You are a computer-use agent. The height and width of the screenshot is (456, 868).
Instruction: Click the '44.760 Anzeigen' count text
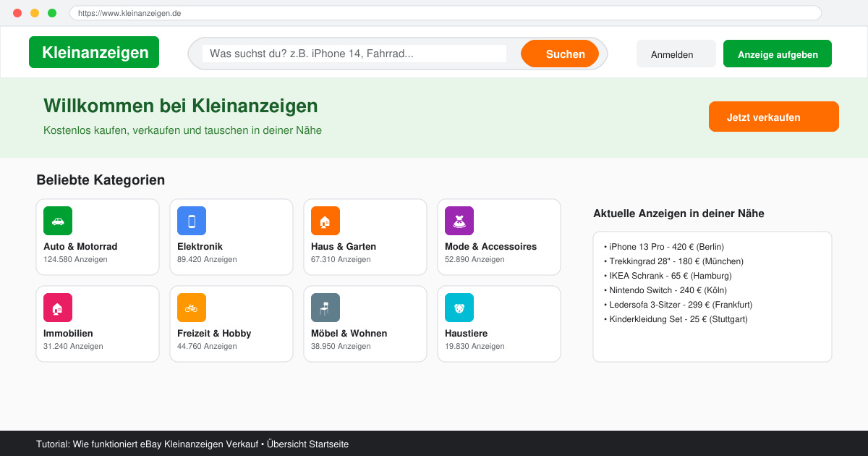pos(207,346)
